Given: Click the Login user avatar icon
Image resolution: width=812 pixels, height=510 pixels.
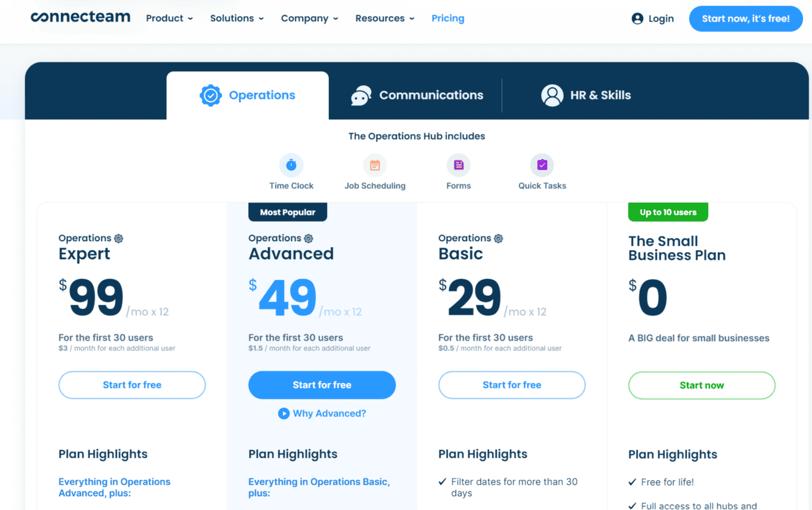Looking at the screenshot, I should pos(637,19).
